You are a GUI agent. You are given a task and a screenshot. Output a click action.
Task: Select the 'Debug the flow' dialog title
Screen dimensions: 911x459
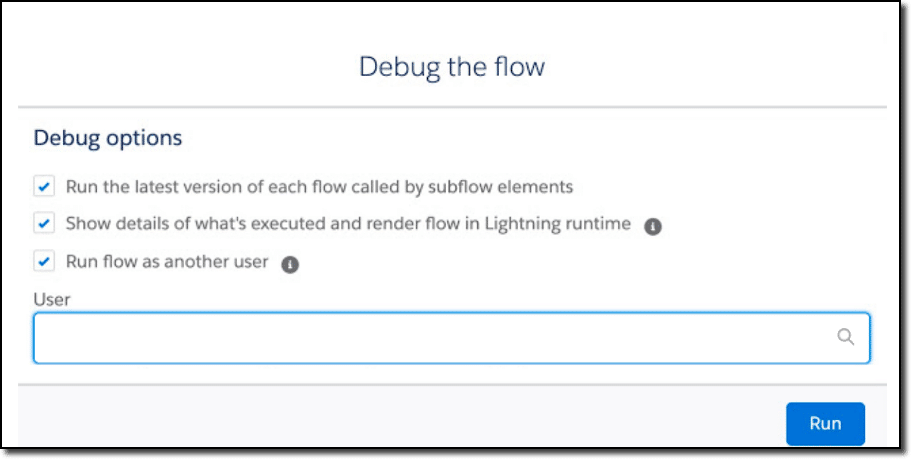pyautogui.click(x=452, y=66)
